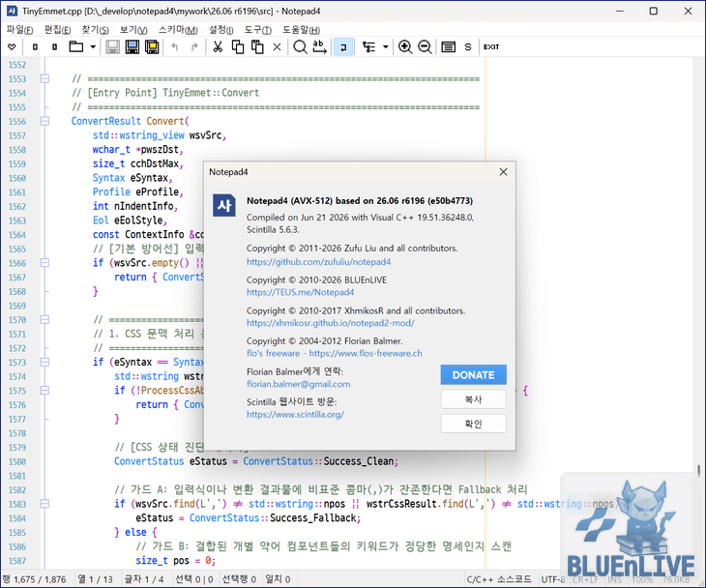Screen dimensions: 706x588
Task: Click the zoom in magnifier icon
Action: point(405,46)
